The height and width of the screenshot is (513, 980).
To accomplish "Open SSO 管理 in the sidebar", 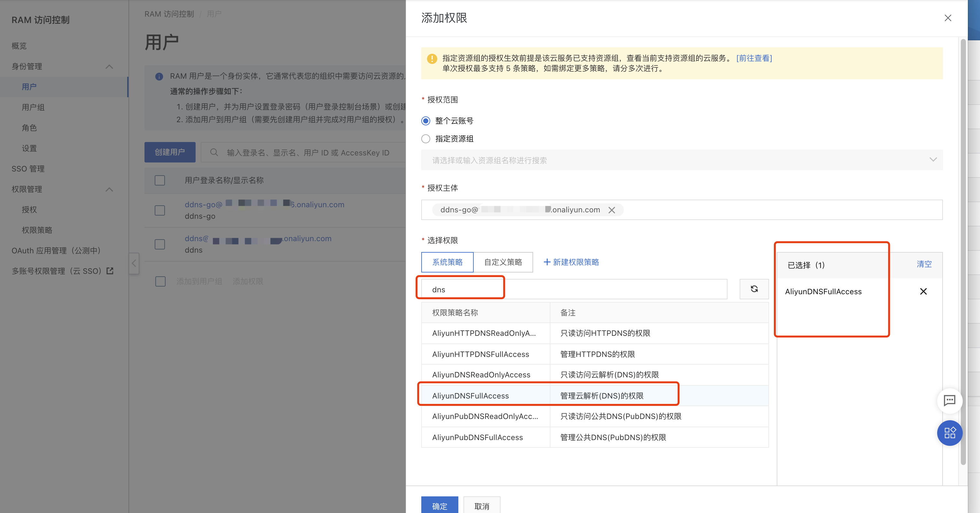I will 28,169.
